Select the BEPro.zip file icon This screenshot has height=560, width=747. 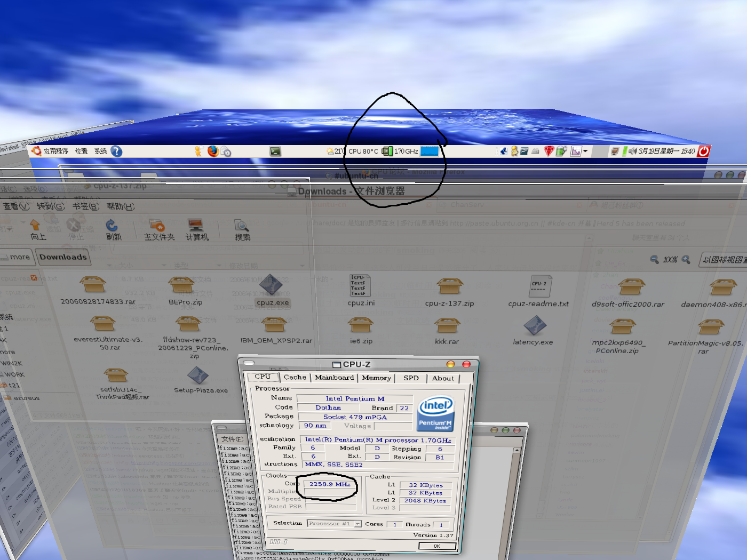181,285
